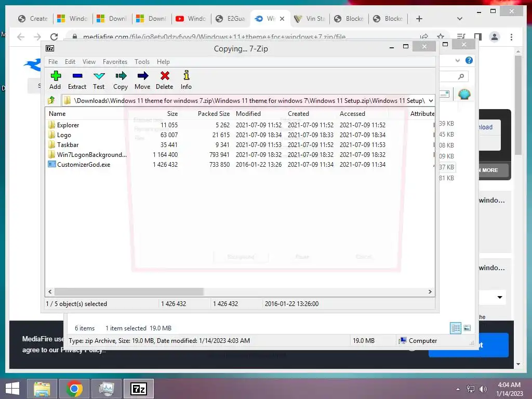Open Chrome tab search dropdown arrow
The width and height of the screenshot is (532, 399).
(x=460, y=19)
